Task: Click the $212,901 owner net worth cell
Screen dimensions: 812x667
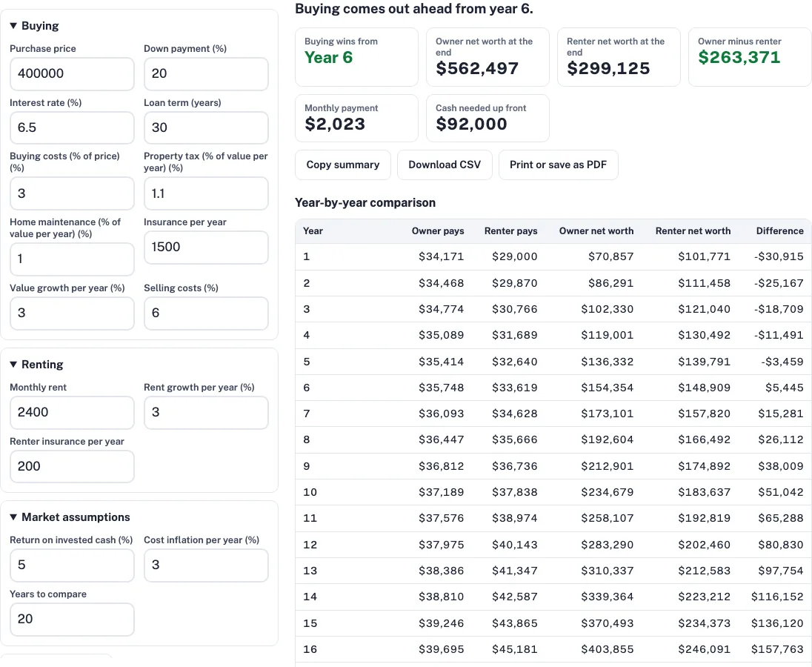Action: pos(607,466)
